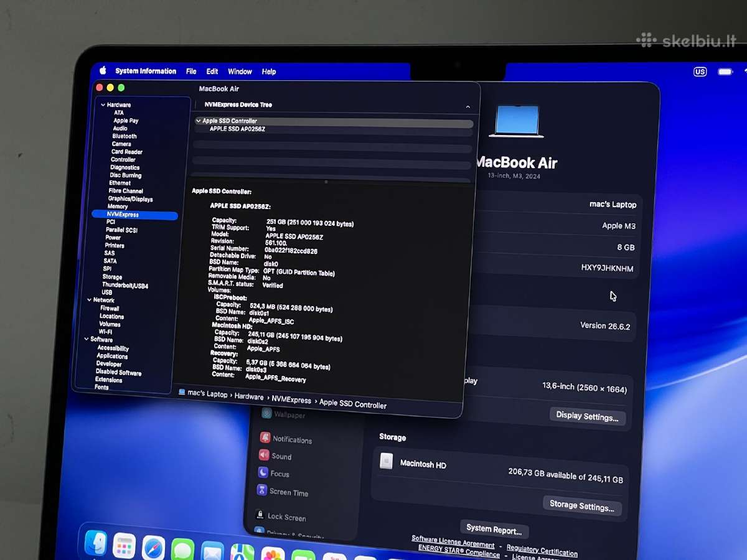Select Camera in sidebar
This screenshot has width=747, height=560.
click(121, 144)
